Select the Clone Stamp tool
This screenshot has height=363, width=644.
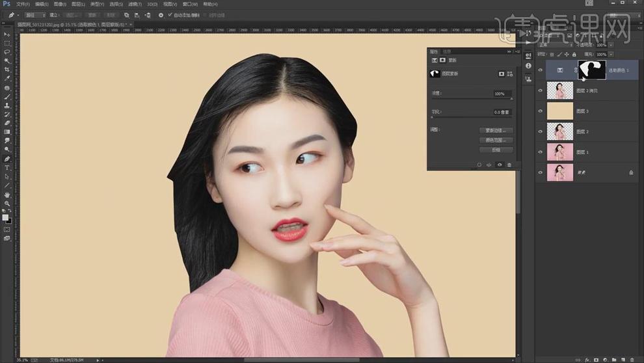(x=7, y=105)
